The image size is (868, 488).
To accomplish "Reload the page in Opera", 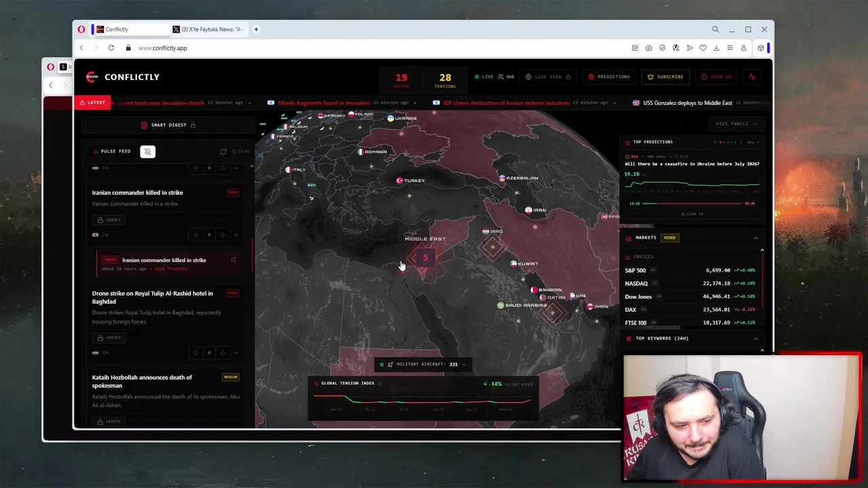I will coord(111,48).
